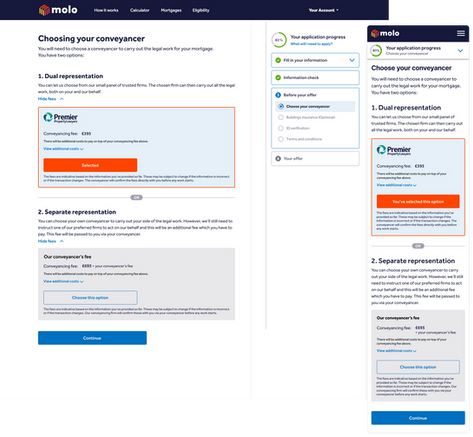Viewport: 473px width, 437px height.
Task: Click mobile Choose your conveyancer heading
Action: pyautogui.click(x=411, y=68)
